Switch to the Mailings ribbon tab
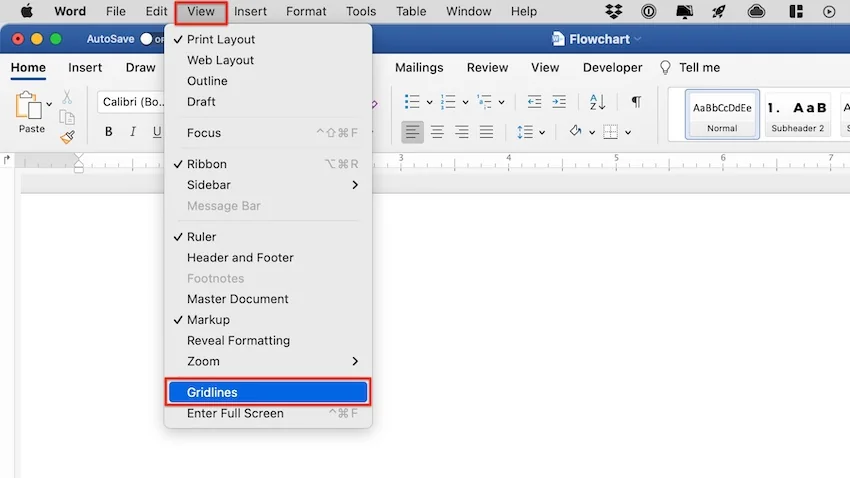Viewport: 850px width, 478px height. [419, 67]
